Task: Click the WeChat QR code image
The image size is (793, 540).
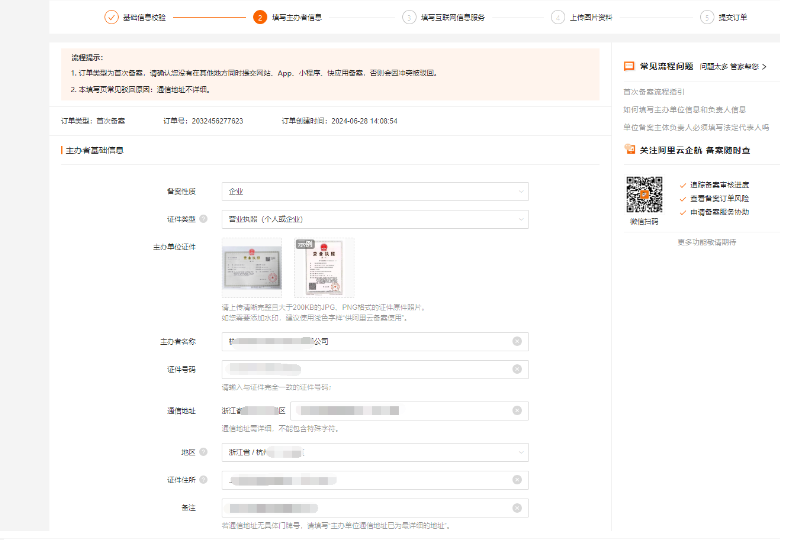Action: 644,194
